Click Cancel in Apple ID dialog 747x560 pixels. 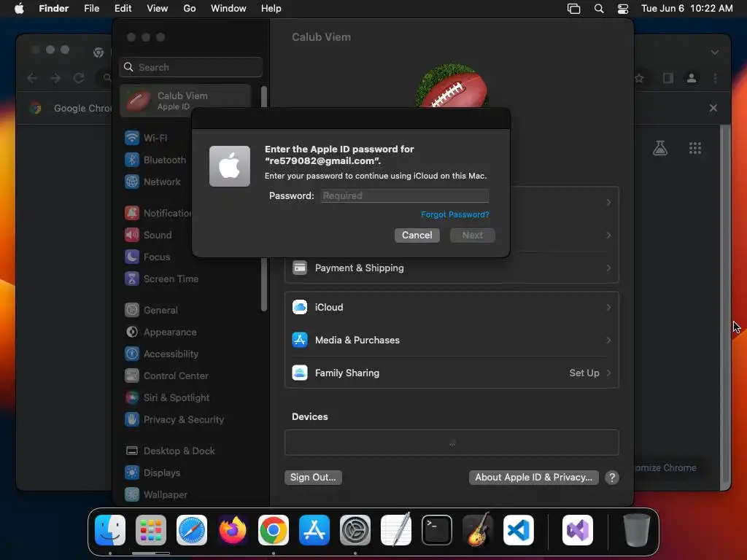(x=417, y=236)
